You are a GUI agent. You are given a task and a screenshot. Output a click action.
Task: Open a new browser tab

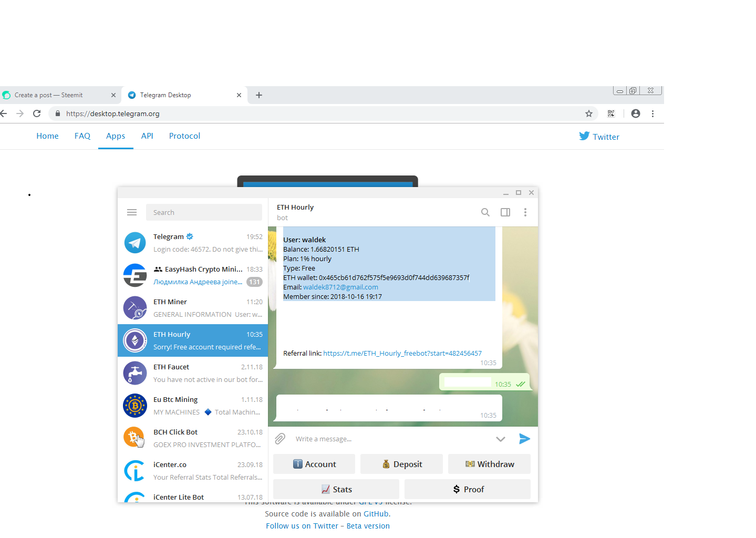coord(259,95)
